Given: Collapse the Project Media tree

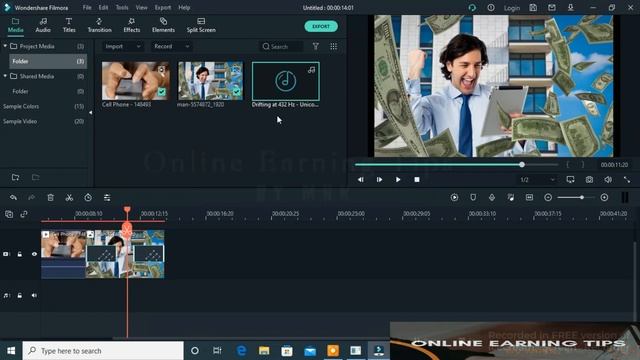Looking at the screenshot, I should (x=5, y=46).
